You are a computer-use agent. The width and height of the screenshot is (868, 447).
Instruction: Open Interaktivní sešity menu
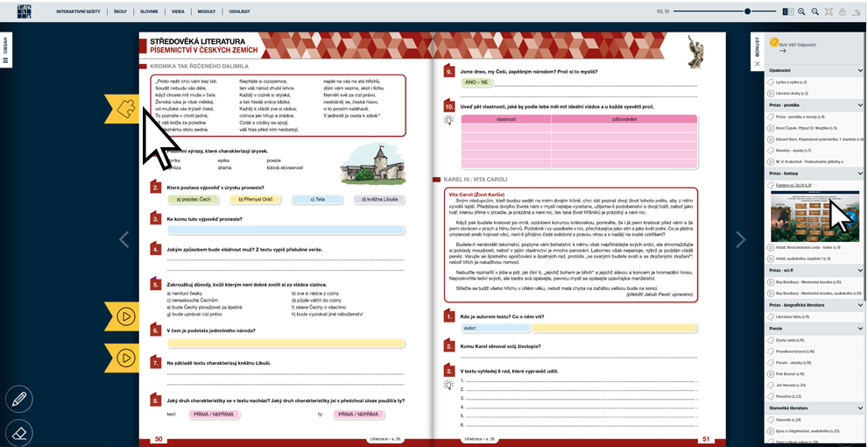(x=78, y=11)
